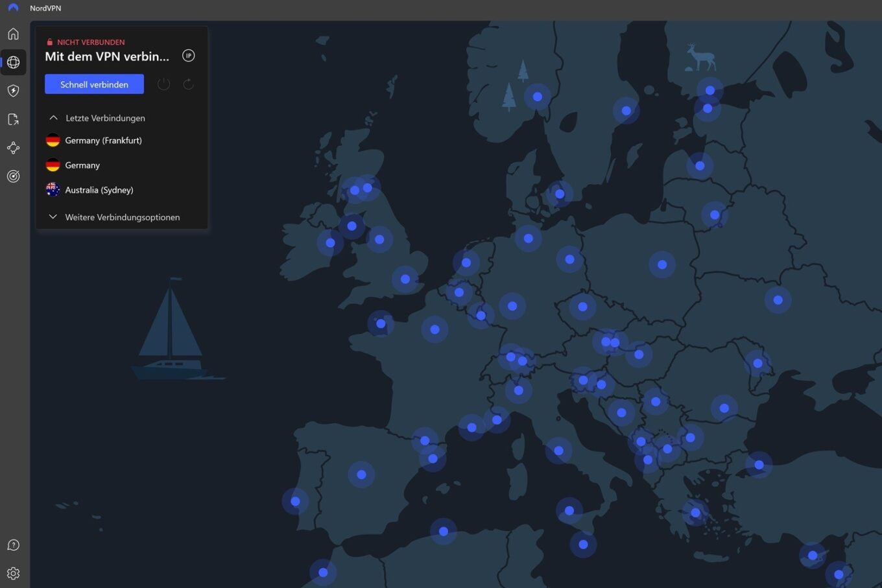This screenshot has height=588, width=882.
Task: Select the globe VPN map icon
Action: point(13,62)
